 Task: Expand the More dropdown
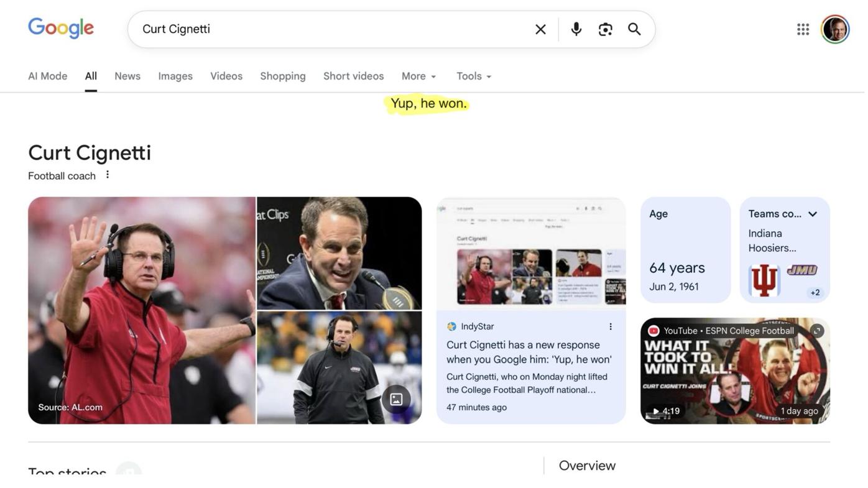[x=419, y=76]
